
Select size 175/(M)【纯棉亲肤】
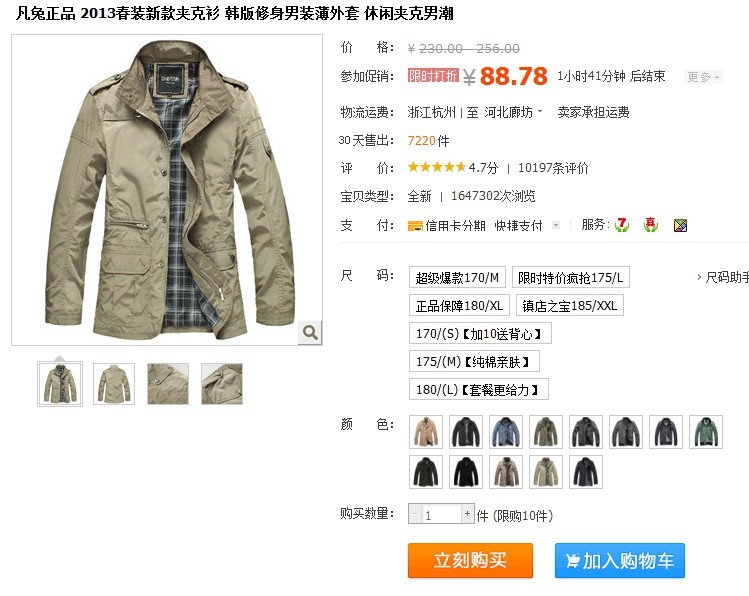474,362
